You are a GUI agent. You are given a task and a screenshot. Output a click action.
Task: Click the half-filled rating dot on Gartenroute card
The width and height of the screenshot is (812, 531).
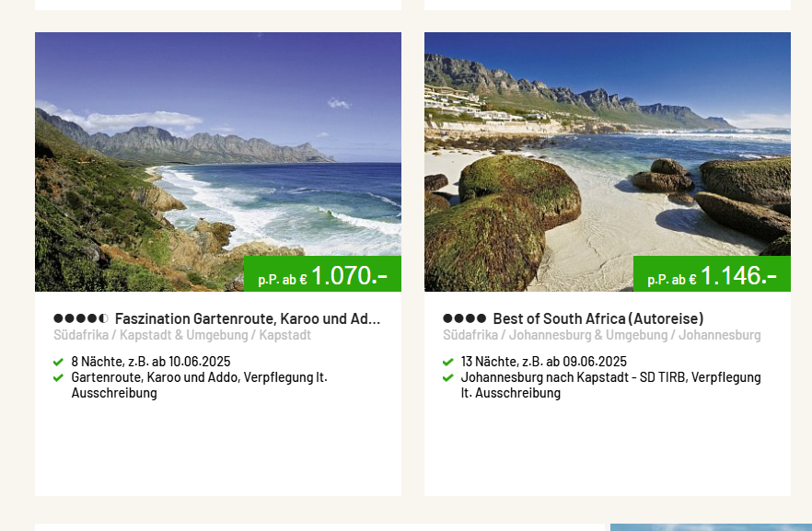(x=104, y=319)
